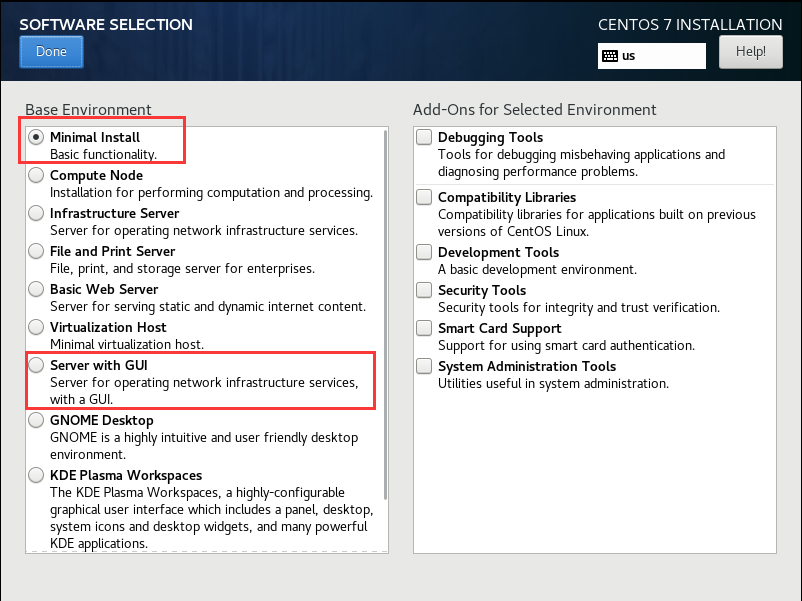Viewport: 802px width, 601px height.
Task: Open installer help via the Help! button
Action: pos(750,51)
